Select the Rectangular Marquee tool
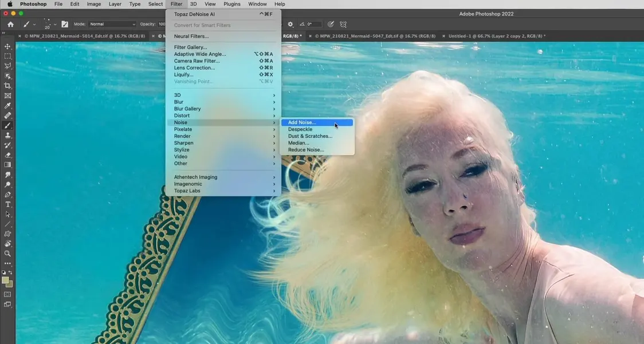This screenshot has width=644, height=344. point(7,56)
